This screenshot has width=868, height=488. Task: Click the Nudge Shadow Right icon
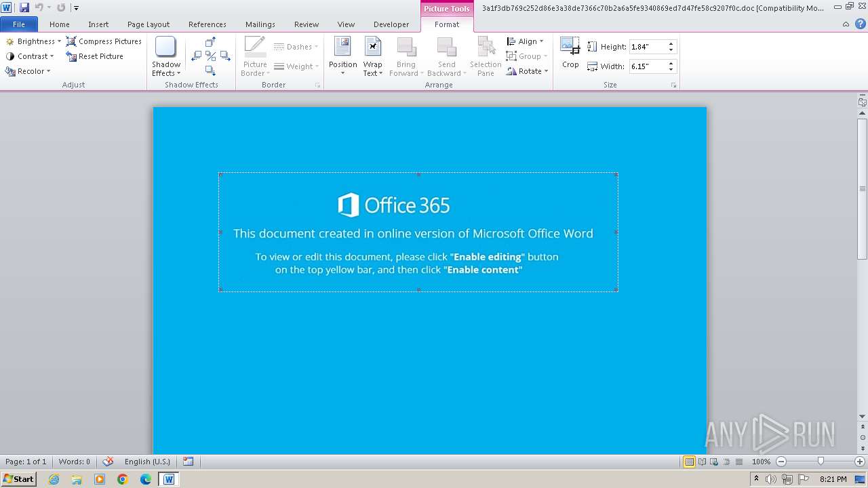(x=225, y=56)
